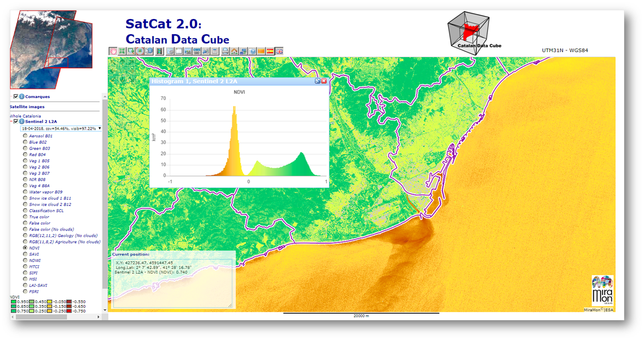Select the query by location info tool
The image size is (644, 340).
pyautogui.click(x=149, y=51)
